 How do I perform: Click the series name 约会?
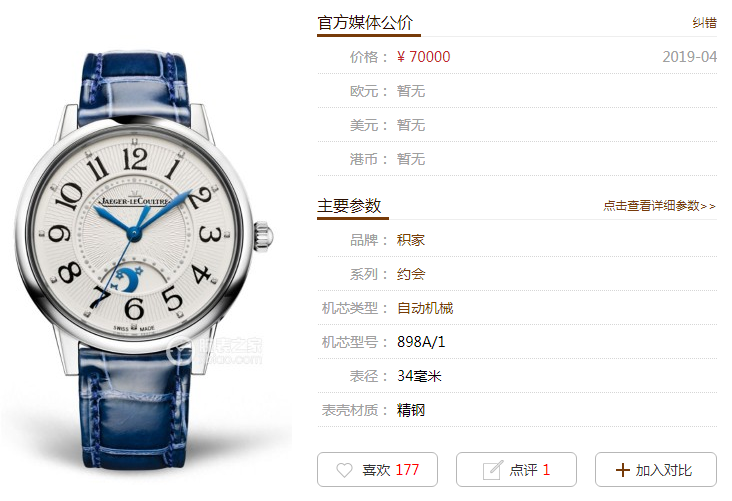point(411,274)
